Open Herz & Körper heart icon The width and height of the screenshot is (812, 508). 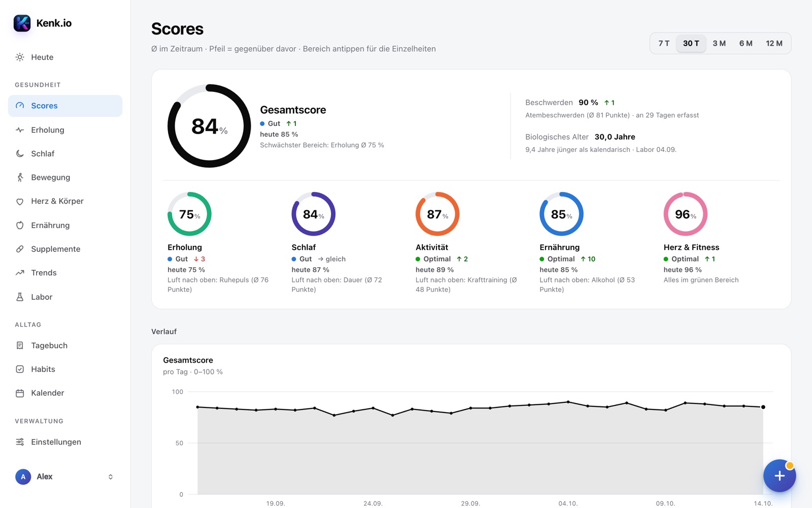(x=20, y=201)
